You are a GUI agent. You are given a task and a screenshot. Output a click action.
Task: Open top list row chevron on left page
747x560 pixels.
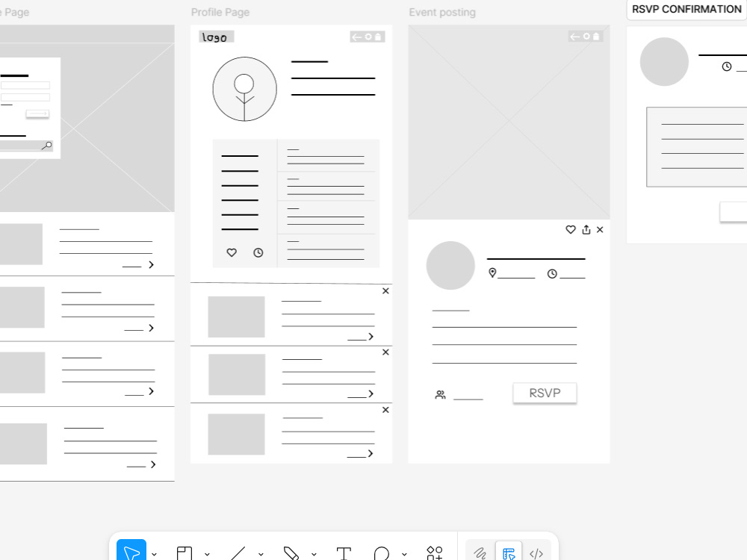pos(151,265)
